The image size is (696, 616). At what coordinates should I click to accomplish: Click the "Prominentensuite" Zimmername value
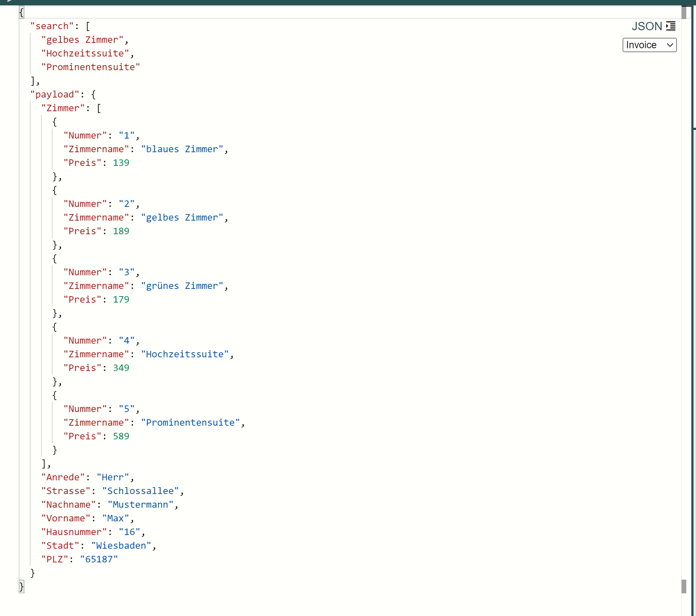coord(190,423)
